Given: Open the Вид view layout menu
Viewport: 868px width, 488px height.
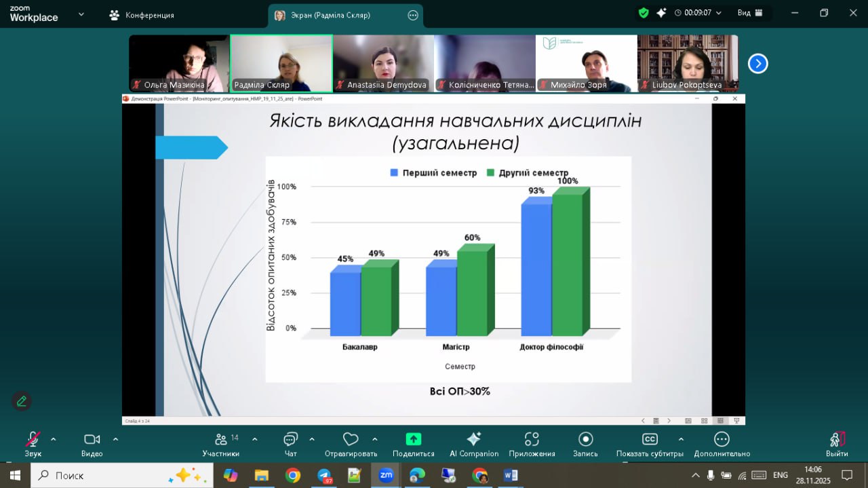Looking at the screenshot, I should point(750,13).
